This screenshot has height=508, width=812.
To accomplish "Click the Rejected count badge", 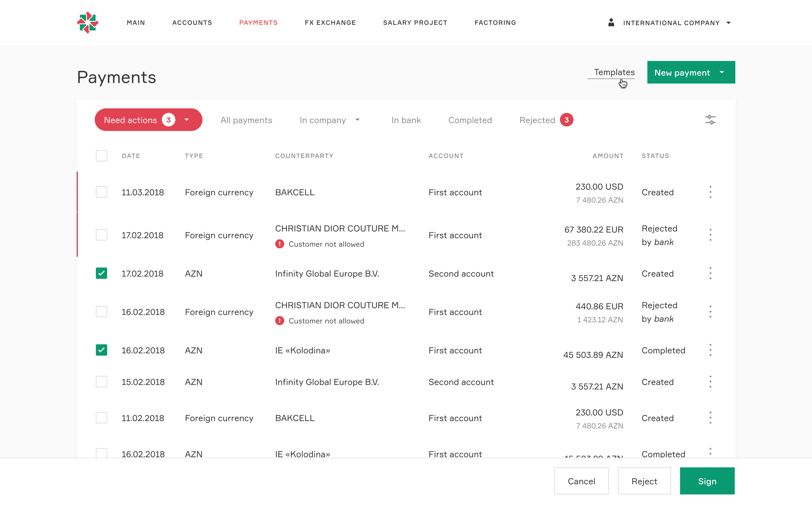I will (566, 120).
